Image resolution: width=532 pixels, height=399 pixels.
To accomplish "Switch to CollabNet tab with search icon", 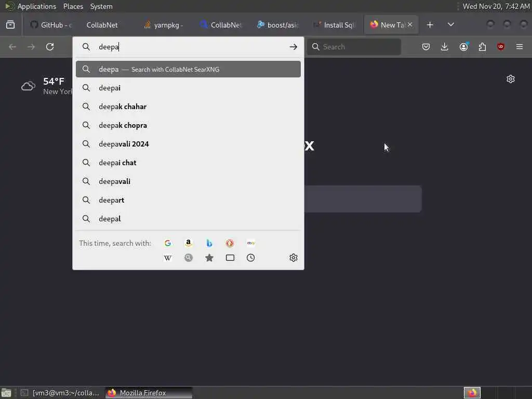I will coord(221,25).
